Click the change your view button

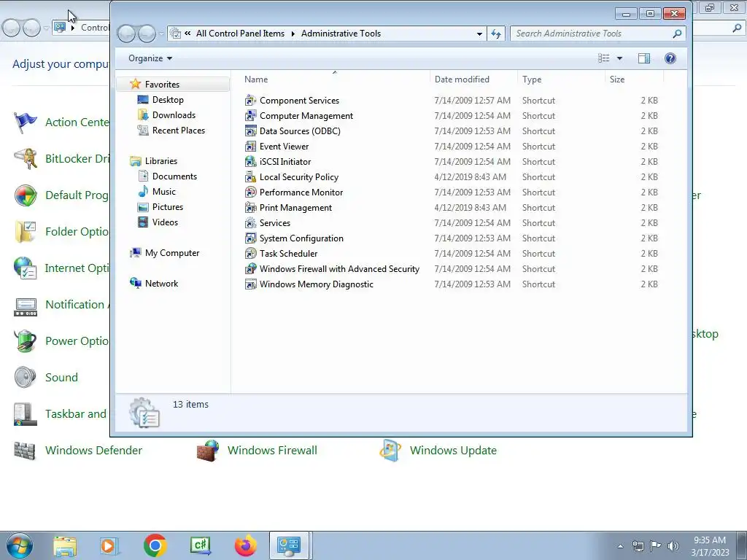[x=604, y=58]
